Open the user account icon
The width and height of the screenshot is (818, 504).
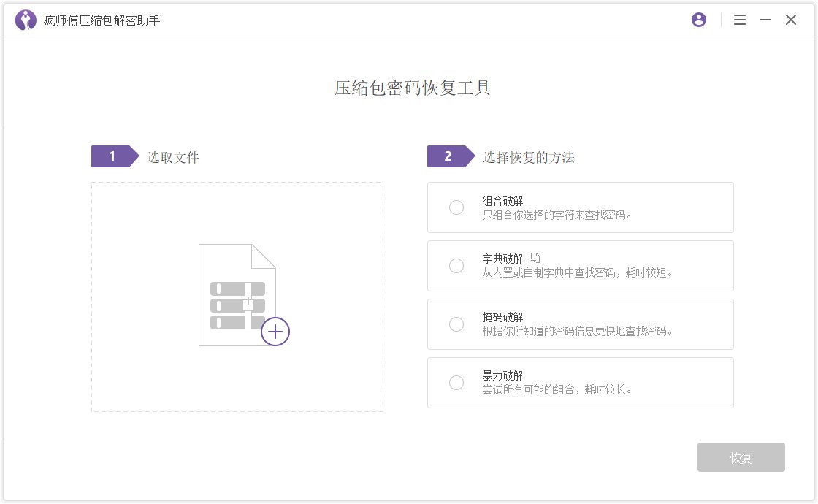698,20
